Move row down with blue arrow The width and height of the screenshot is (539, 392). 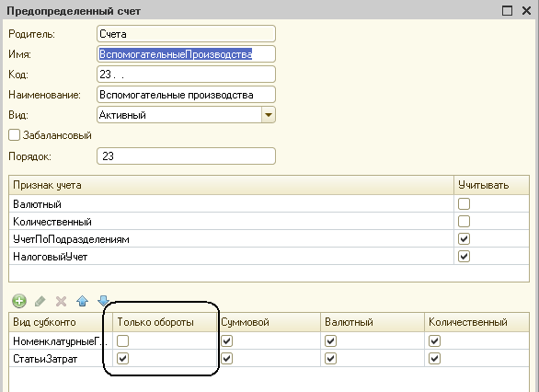103,301
